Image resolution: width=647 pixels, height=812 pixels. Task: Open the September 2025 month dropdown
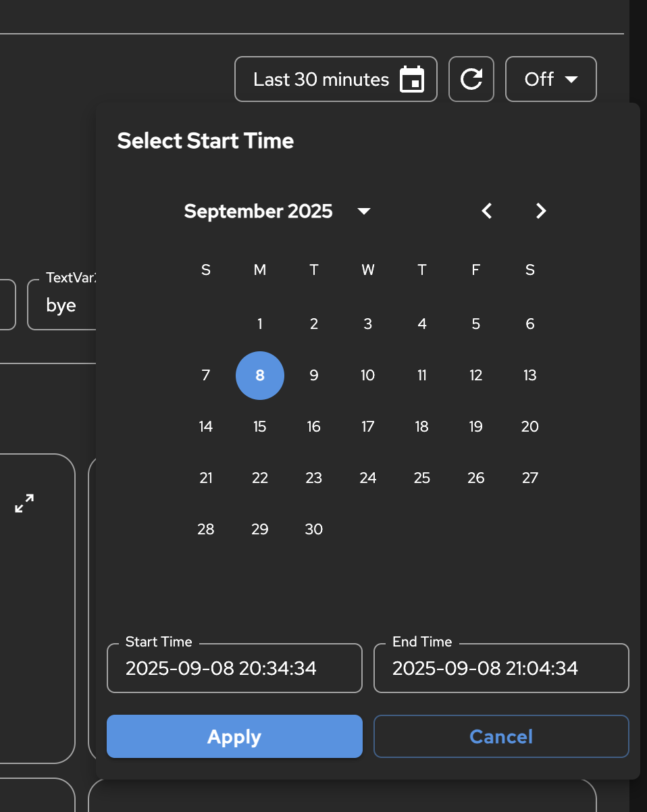[364, 211]
